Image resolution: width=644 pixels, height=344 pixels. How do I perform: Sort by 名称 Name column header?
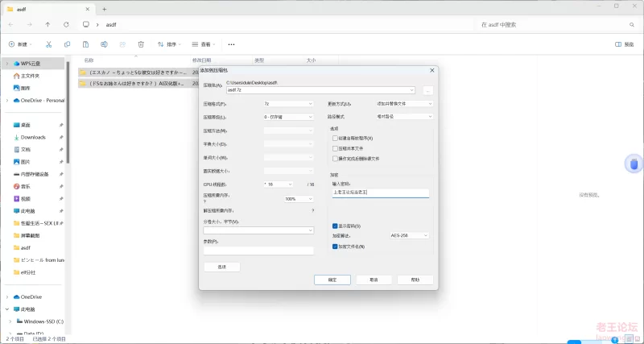click(89, 60)
